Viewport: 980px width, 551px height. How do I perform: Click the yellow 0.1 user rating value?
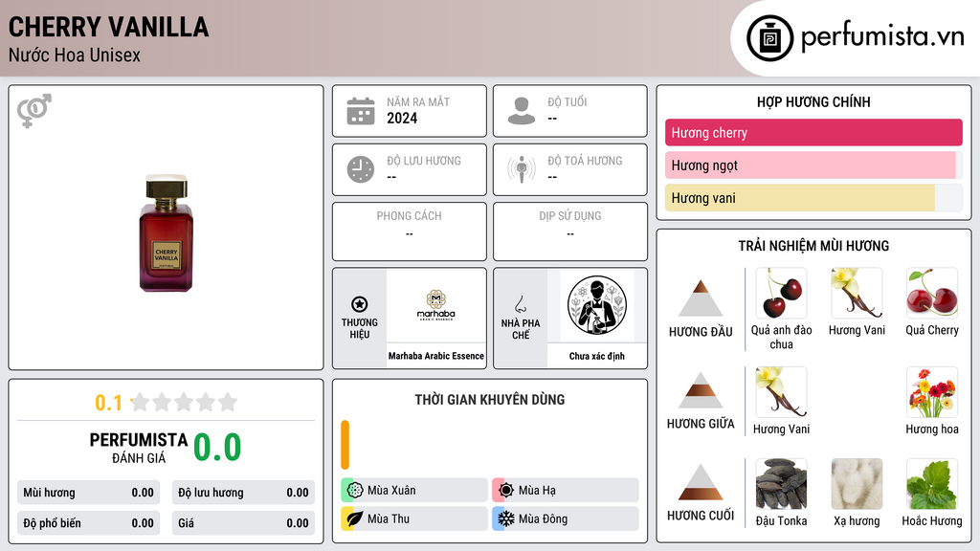click(108, 403)
